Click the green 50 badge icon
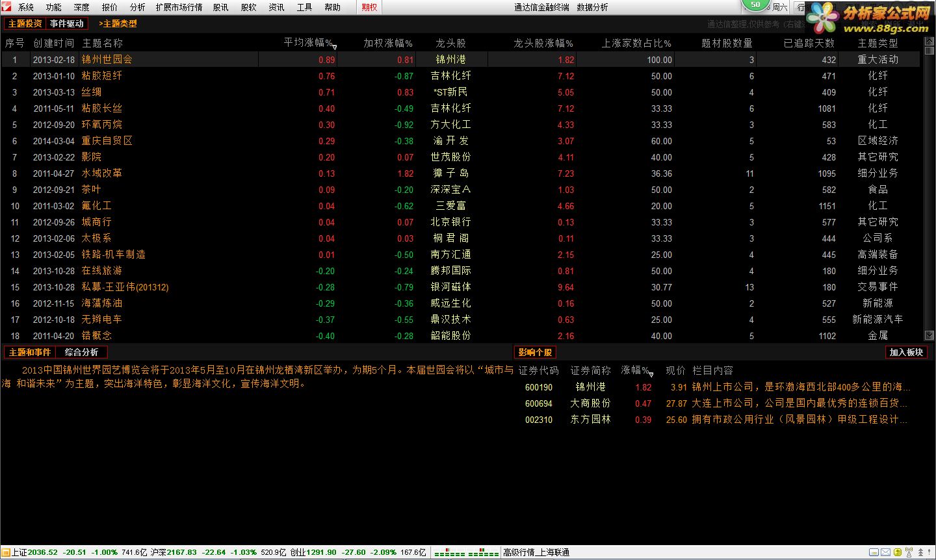The width and height of the screenshot is (936, 560). [x=755, y=5]
